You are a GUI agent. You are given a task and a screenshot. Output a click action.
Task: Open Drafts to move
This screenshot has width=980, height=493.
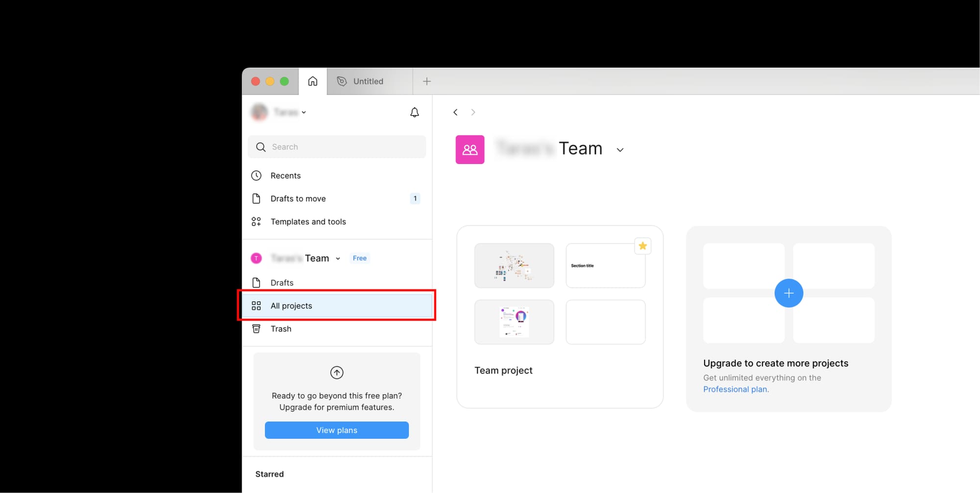[337, 199]
